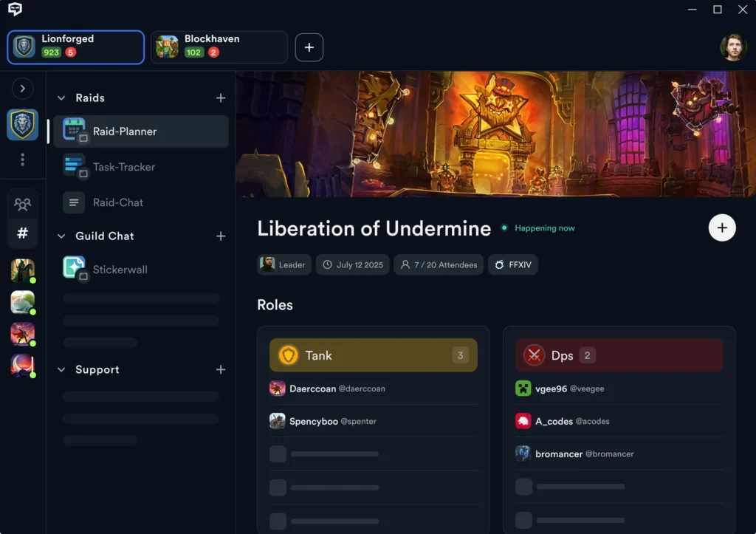756x534 pixels.
Task: Click Spencyboo's avatar icon
Action: click(278, 421)
